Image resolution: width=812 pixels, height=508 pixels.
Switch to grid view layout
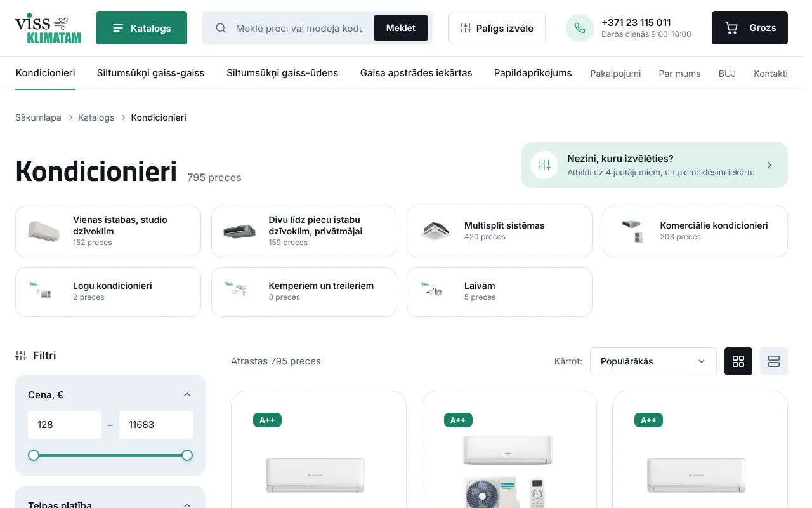(738, 361)
